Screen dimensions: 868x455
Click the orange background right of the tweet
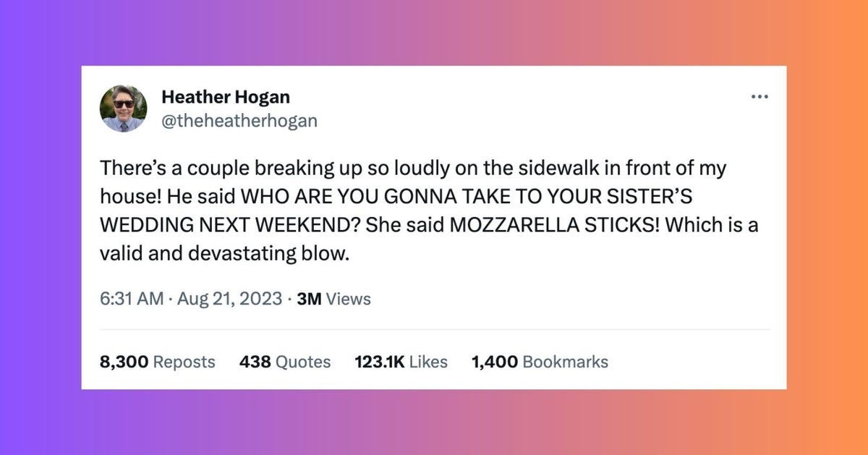pos(827,227)
